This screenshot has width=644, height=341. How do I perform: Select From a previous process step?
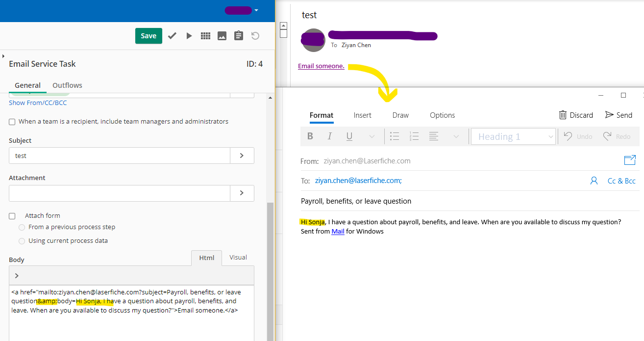(22, 227)
